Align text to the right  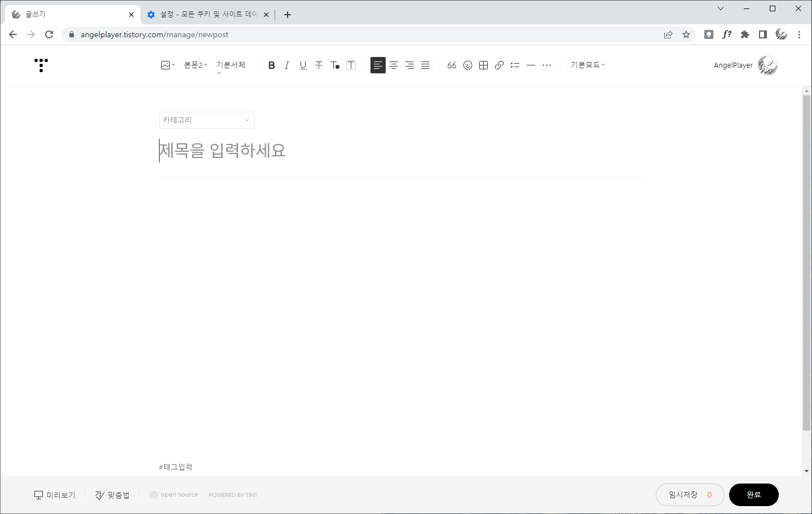coord(409,65)
